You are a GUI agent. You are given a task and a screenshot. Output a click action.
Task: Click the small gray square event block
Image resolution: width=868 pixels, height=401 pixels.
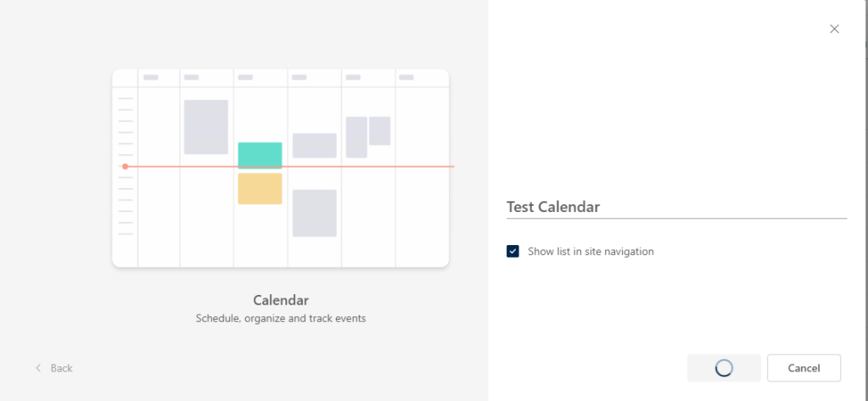379,131
